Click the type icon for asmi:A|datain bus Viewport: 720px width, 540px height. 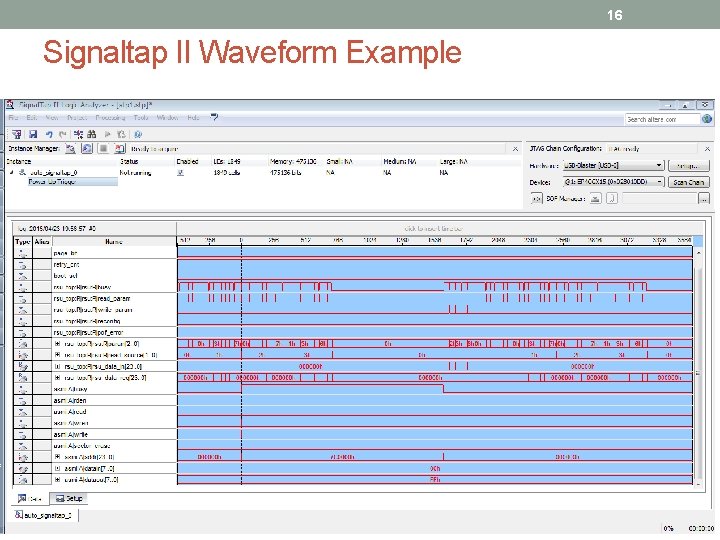22,468
